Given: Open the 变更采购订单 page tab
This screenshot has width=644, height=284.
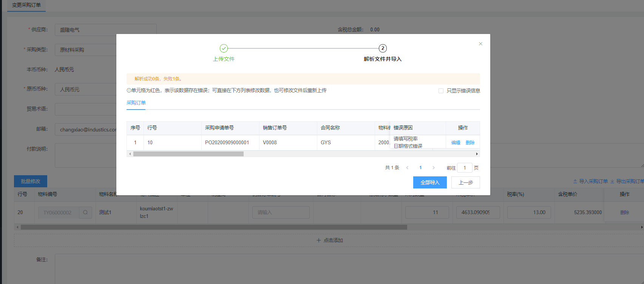Looking at the screenshot, I should click(26, 5).
